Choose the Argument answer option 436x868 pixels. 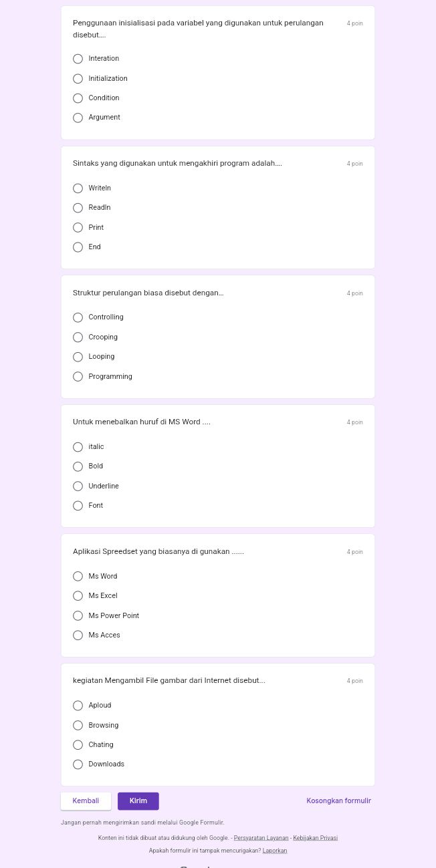(x=78, y=118)
